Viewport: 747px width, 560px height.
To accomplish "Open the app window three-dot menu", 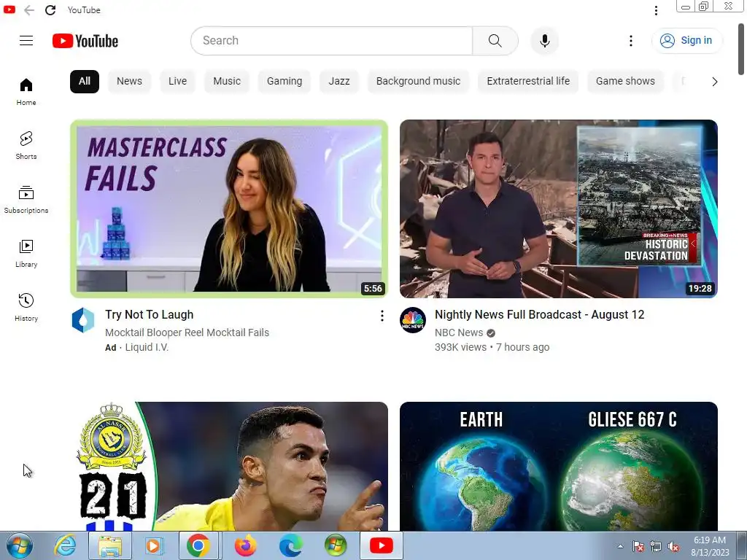I will point(656,10).
